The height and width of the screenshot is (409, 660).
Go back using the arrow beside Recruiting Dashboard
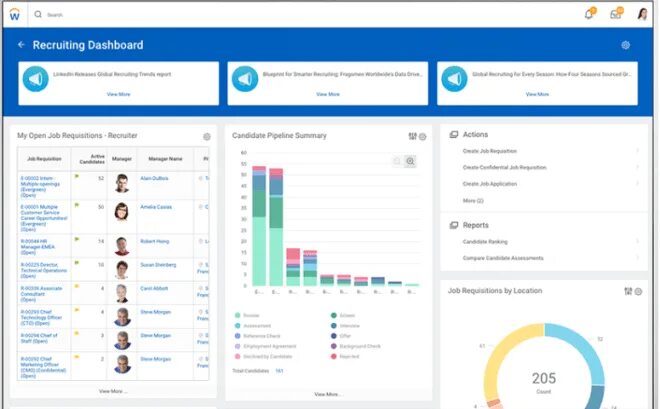pos(21,44)
